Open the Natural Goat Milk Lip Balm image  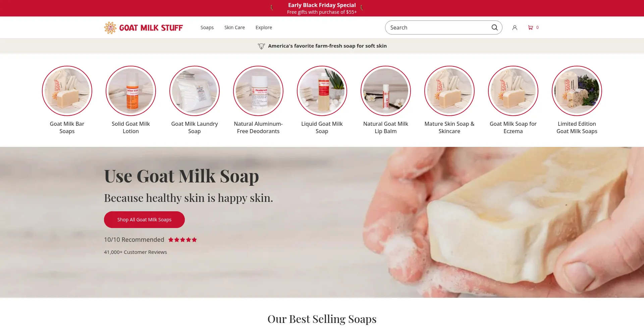point(386,91)
